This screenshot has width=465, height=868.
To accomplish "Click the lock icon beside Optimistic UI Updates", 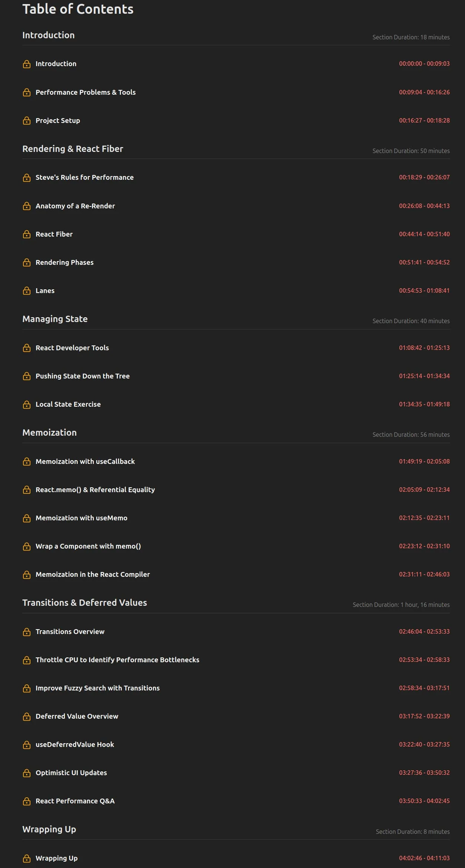I will [27, 773].
